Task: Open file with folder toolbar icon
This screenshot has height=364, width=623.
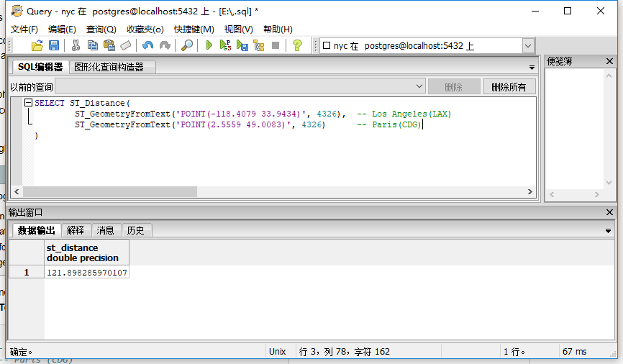Action: tap(37, 46)
